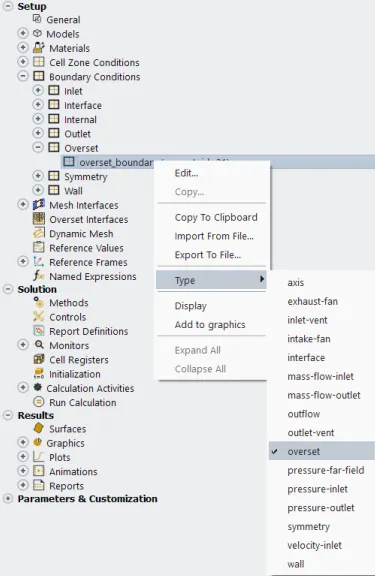This screenshot has width=375, height=576.
Task: Set boundary type to interface
Action: [x=322, y=357]
